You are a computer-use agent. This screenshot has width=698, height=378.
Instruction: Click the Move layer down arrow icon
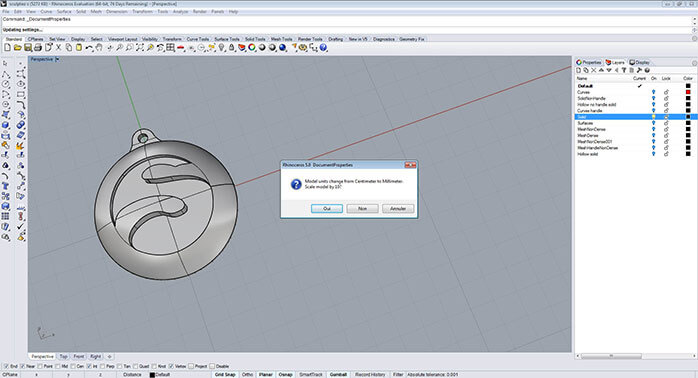tap(609, 70)
